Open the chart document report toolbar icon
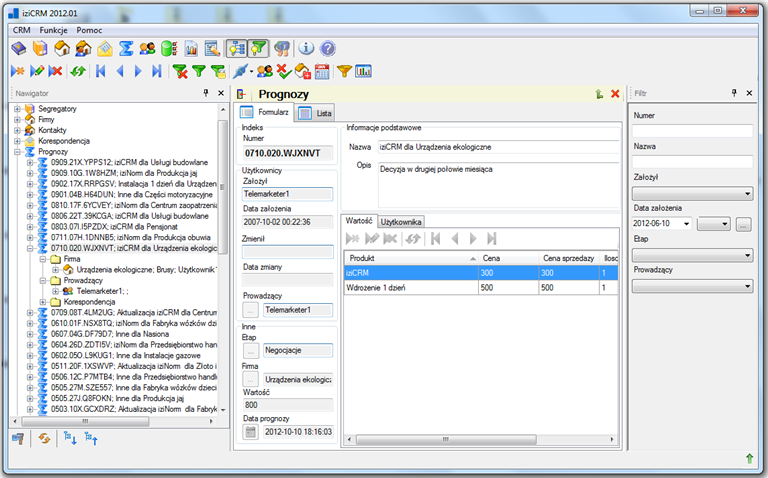The height and width of the screenshot is (478, 768). 191,48
